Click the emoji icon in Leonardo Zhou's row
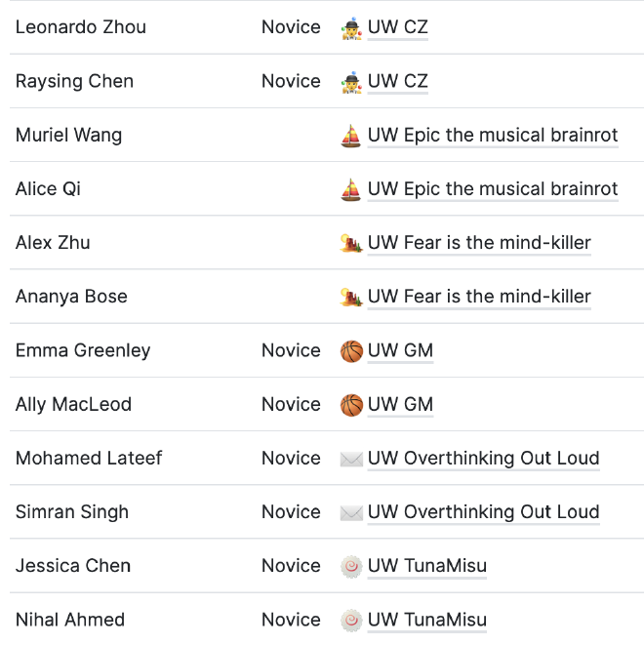 (351, 28)
